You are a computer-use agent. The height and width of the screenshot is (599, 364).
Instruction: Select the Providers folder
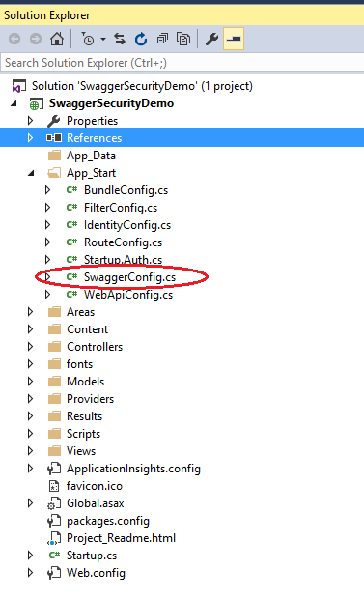[x=90, y=399]
